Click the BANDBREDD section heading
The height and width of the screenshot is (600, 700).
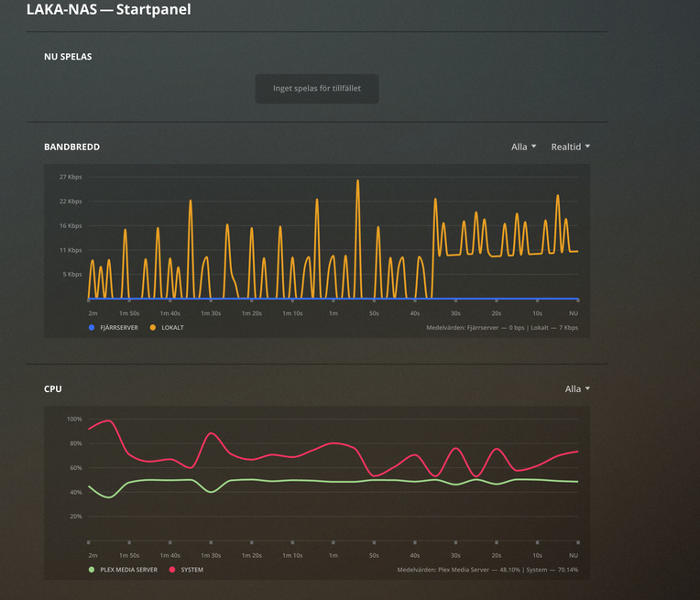71,147
